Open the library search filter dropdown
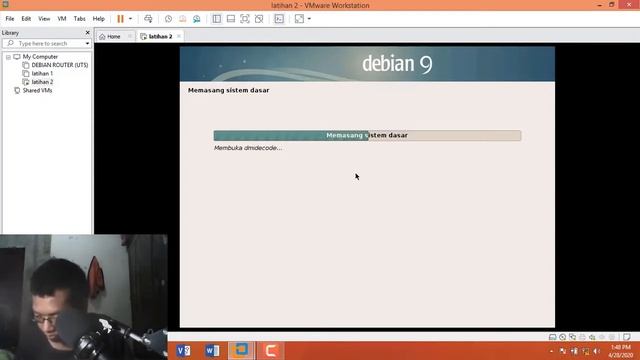 87,43
